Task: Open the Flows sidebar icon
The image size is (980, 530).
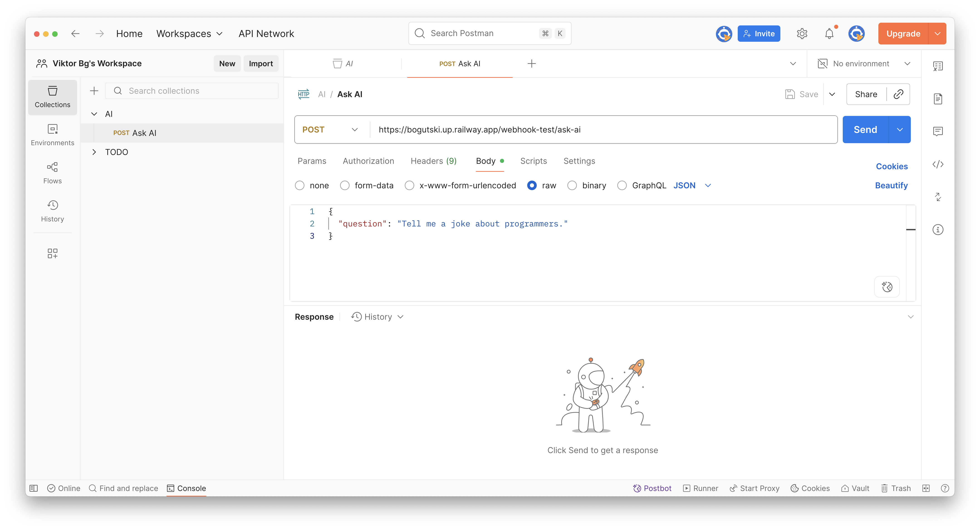Action: (52, 173)
